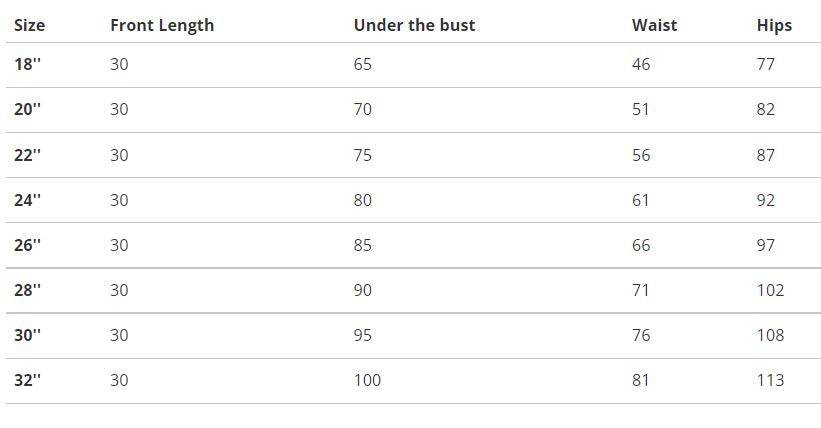Select the 30'' size row label
Image resolution: width=821 pixels, height=428 pixels.
click(27, 335)
